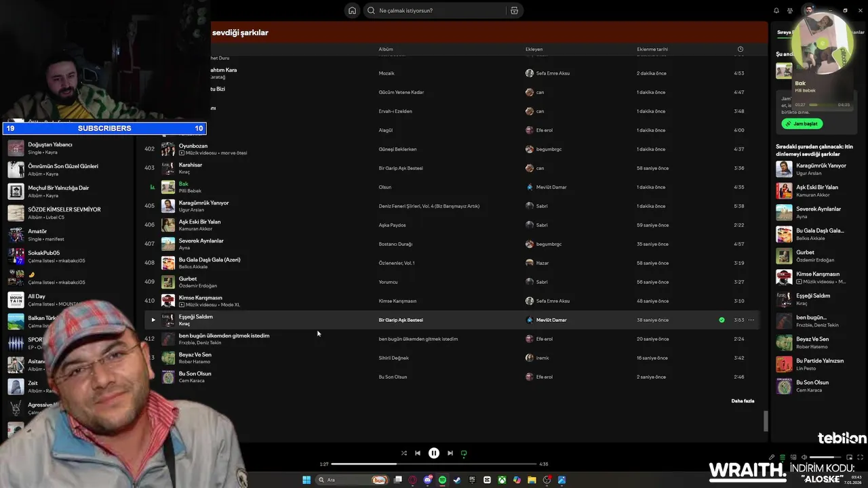Click the Windows taskbar search box Ara

pyautogui.click(x=353, y=480)
